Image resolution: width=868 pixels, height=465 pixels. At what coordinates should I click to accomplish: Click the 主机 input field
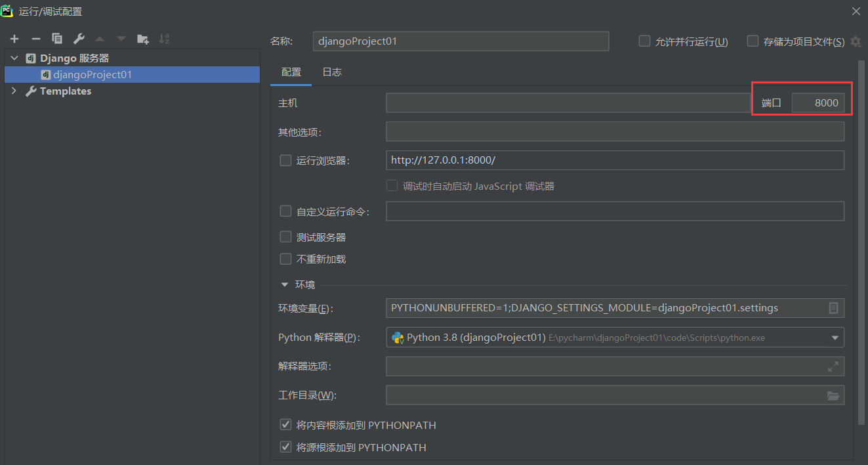[x=568, y=103]
